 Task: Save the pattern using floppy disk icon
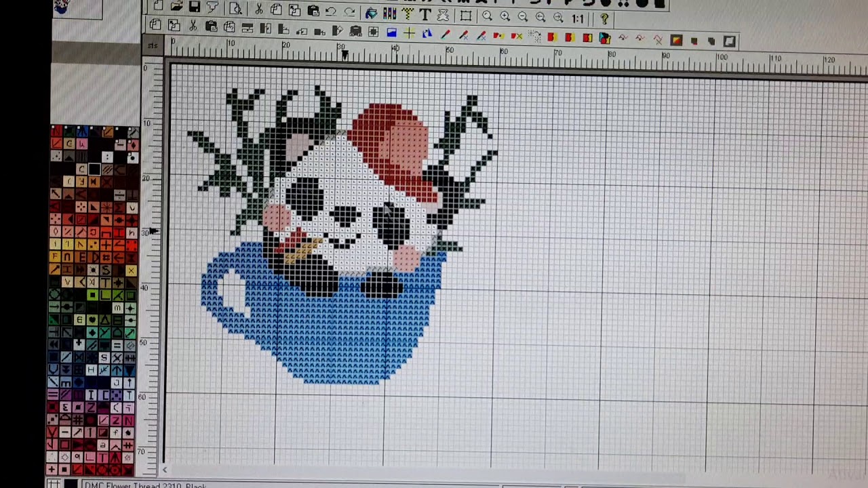pos(195,7)
